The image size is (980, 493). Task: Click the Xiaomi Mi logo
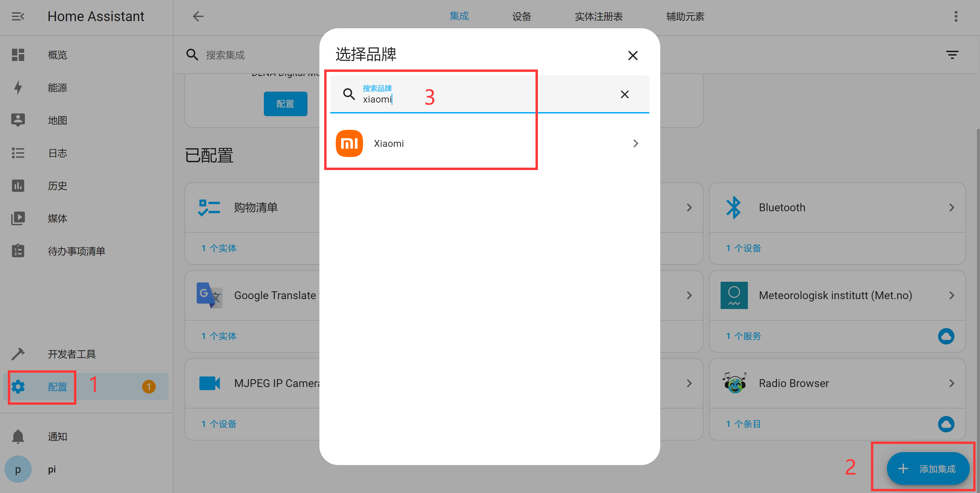click(349, 143)
